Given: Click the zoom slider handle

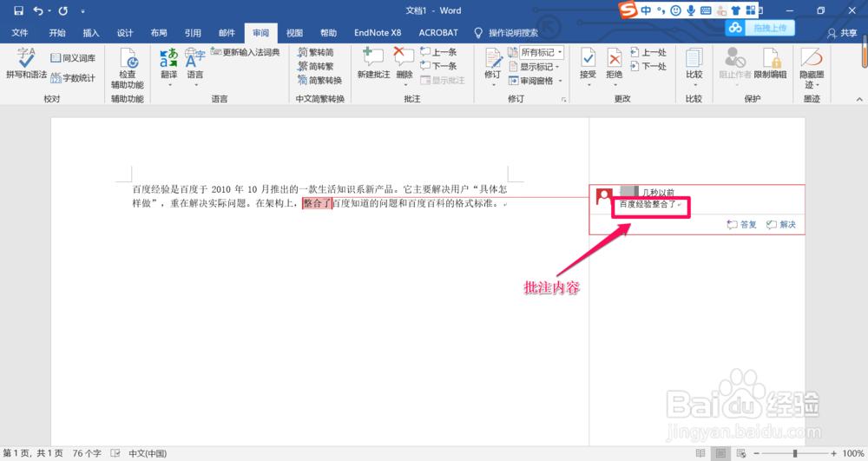Looking at the screenshot, I should [x=795, y=453].
